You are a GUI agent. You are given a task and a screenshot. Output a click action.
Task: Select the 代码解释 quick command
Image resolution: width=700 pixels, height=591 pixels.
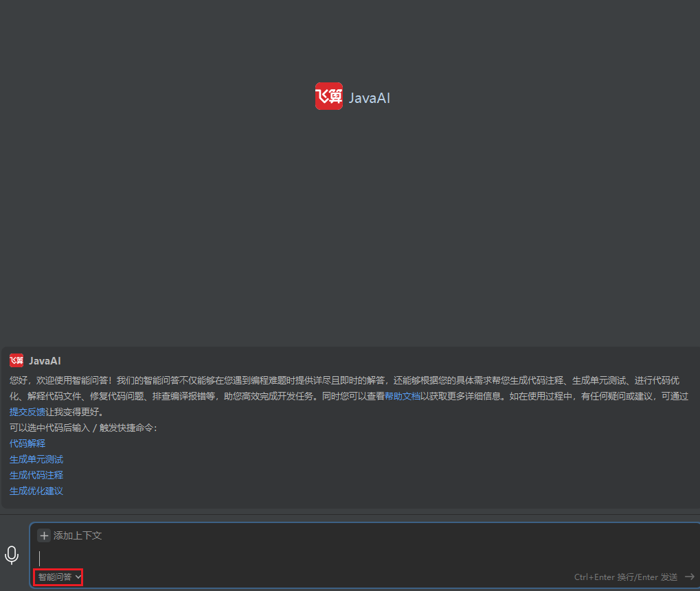27,443
